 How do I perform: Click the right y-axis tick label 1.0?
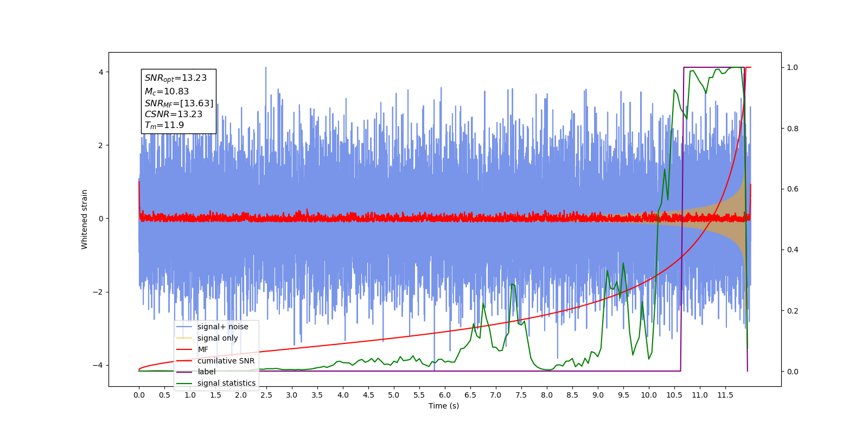pos(793,67)
